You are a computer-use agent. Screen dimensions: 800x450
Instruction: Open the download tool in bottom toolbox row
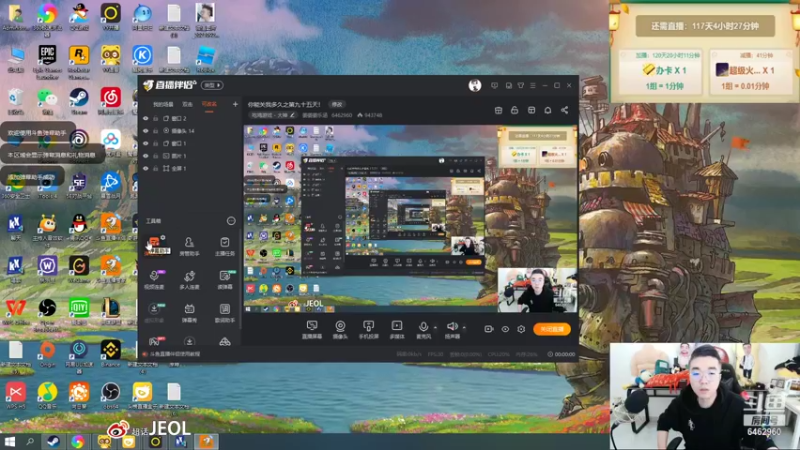point(189,341)
